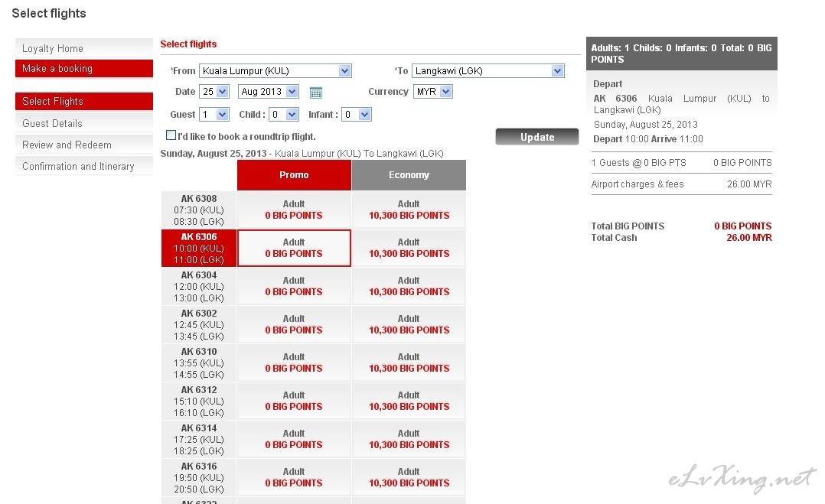Click highlighted flight AK 6306 row label

tap(199, 248)
